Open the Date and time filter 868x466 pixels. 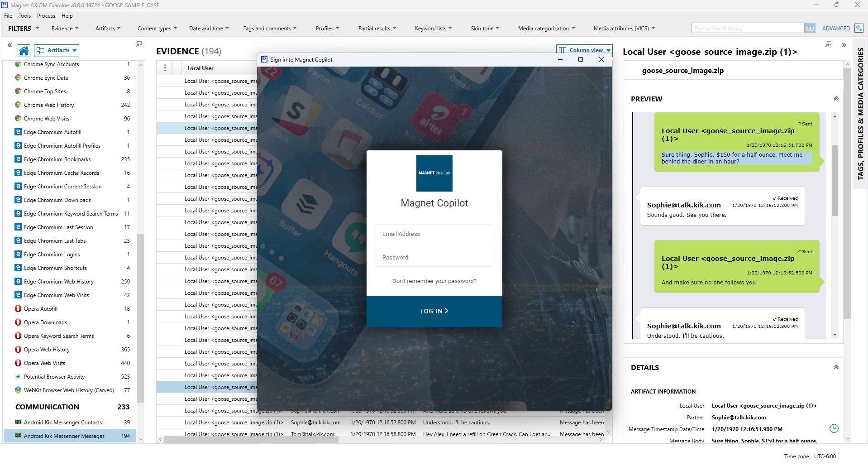coord(209,29)
